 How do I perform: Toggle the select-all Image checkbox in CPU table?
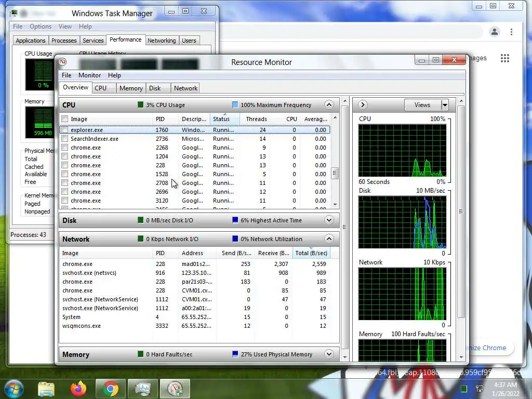pos(64,119)
